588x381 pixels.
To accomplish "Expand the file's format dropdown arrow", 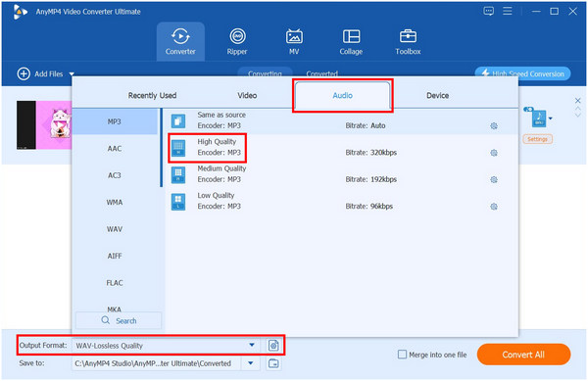I will 551,119.
